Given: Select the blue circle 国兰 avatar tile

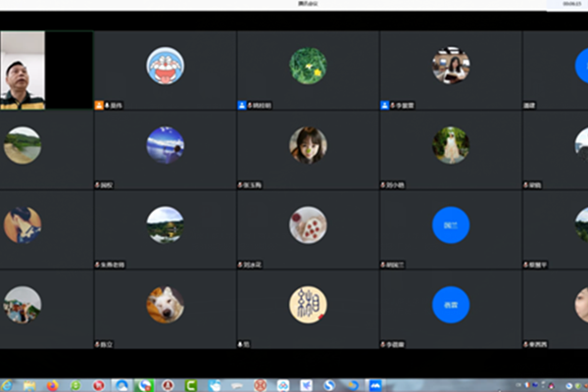Looking at the screenshot, I should 451,224.
